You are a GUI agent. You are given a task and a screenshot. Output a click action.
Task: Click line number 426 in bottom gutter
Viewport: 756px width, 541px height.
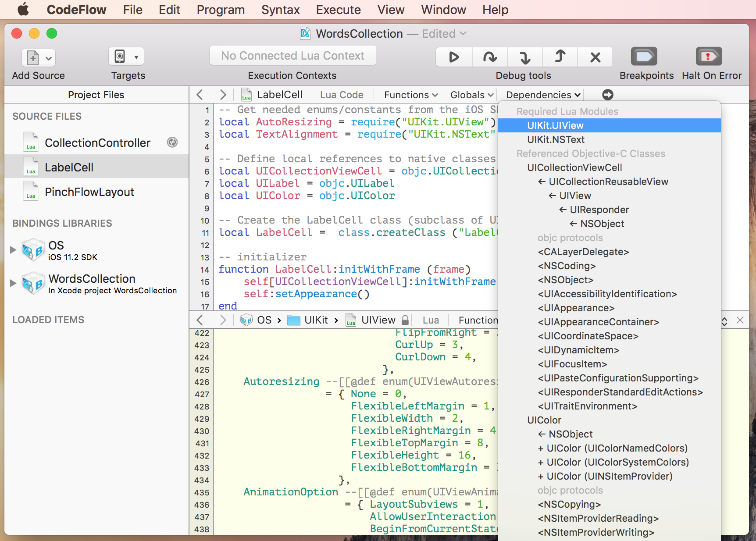click(202, 382)
